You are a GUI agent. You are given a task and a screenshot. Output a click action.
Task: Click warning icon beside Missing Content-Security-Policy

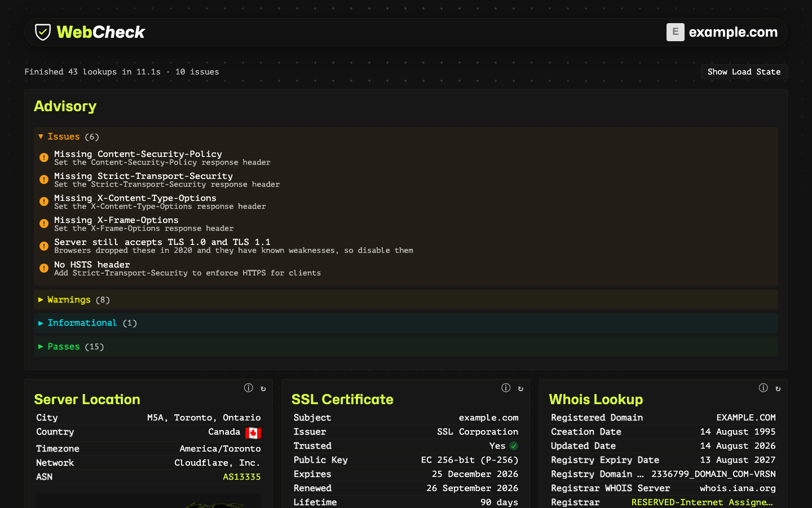(44, 157)
